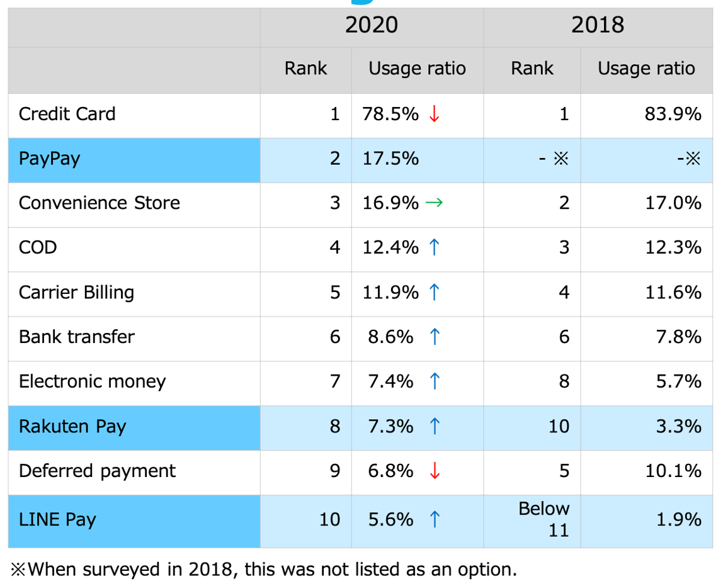Click the 5.7% value for Electronic money

[678, 381]
